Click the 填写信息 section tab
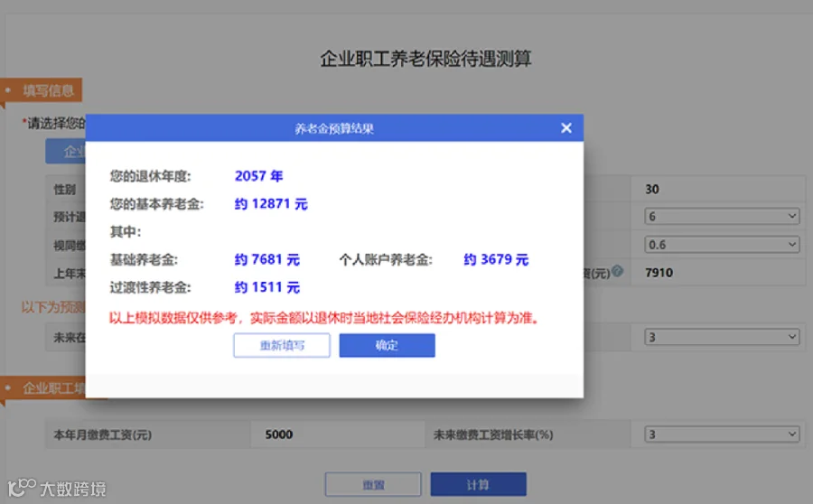The height and width of the screenshot is (504, 813). pos(42,90)
